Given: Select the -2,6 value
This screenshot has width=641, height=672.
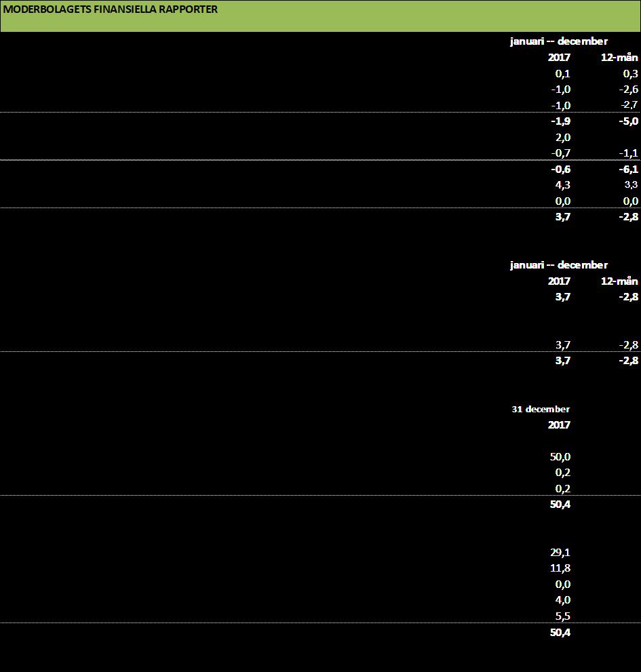Looking at the screenshot, I should (629, 90).
